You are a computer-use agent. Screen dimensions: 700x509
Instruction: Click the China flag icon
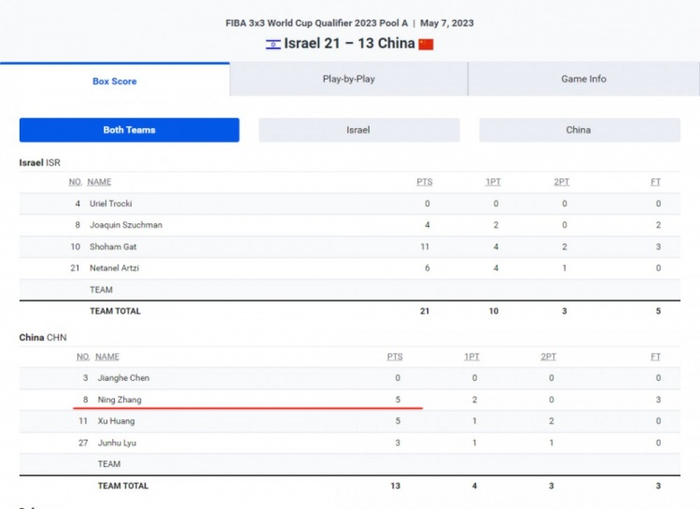pos(426,44)
